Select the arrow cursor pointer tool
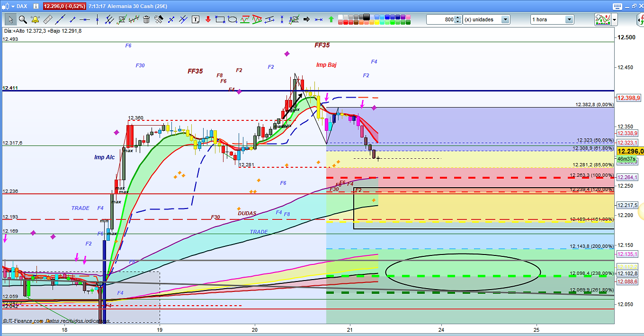Screen dimensions: 644x336 click(x=10, y=19)
